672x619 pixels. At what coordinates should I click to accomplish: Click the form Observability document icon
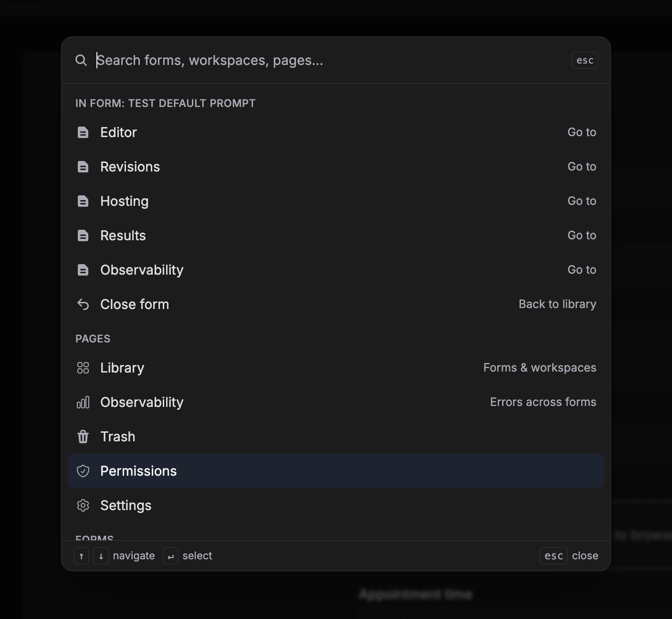coord(83,270)
